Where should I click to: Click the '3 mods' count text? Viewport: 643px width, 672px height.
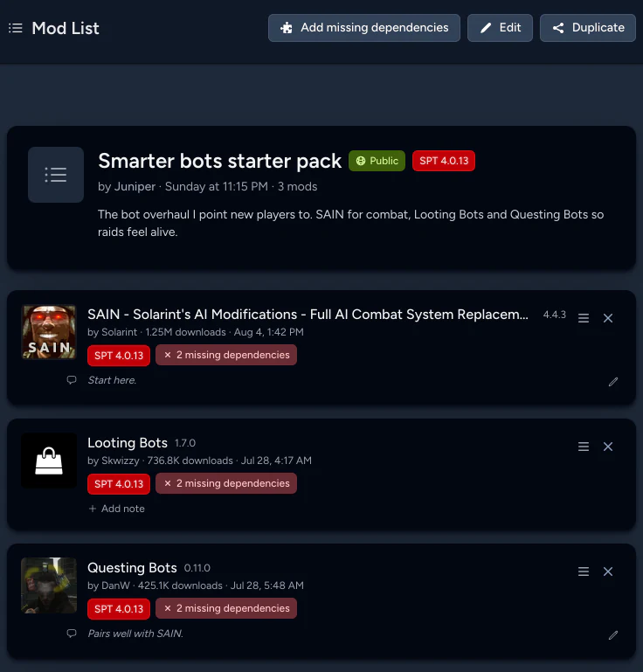click(297, 186)
